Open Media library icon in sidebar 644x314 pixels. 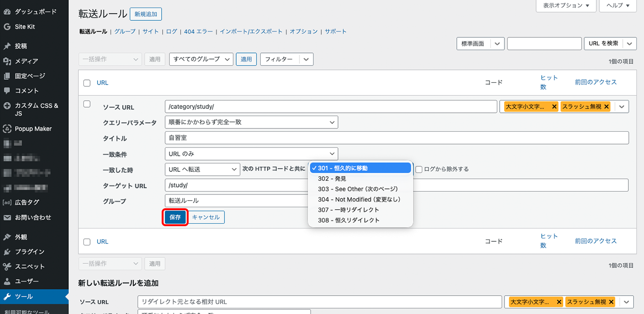(7, 61)
